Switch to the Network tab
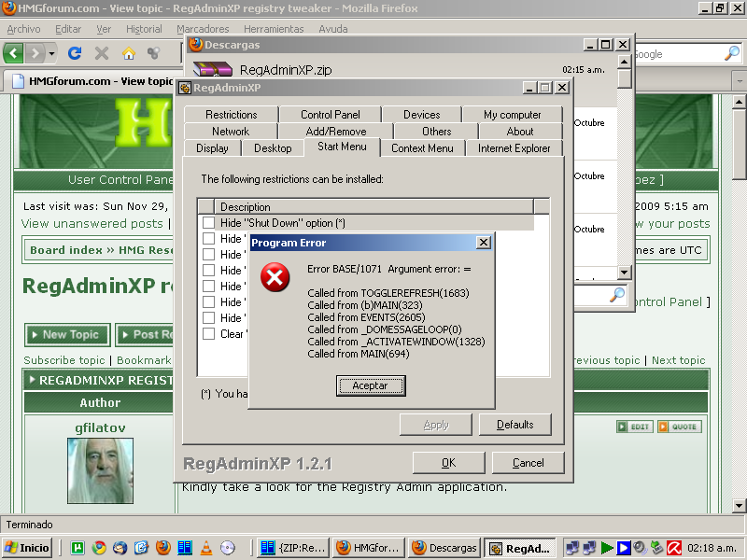Image resolution: width=747 pixels, height=560 pixels. [231, 132]
